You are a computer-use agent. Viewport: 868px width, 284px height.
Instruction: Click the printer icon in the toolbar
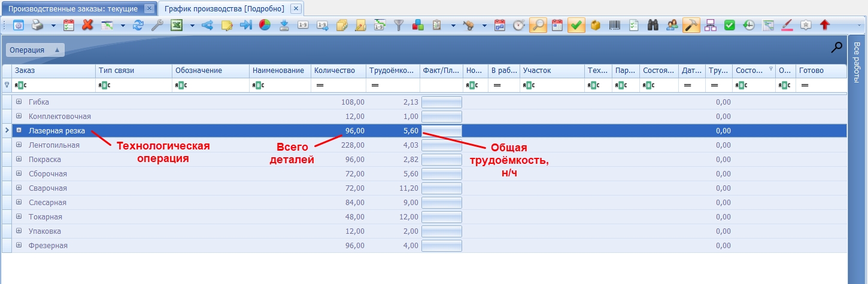[37, 25]
